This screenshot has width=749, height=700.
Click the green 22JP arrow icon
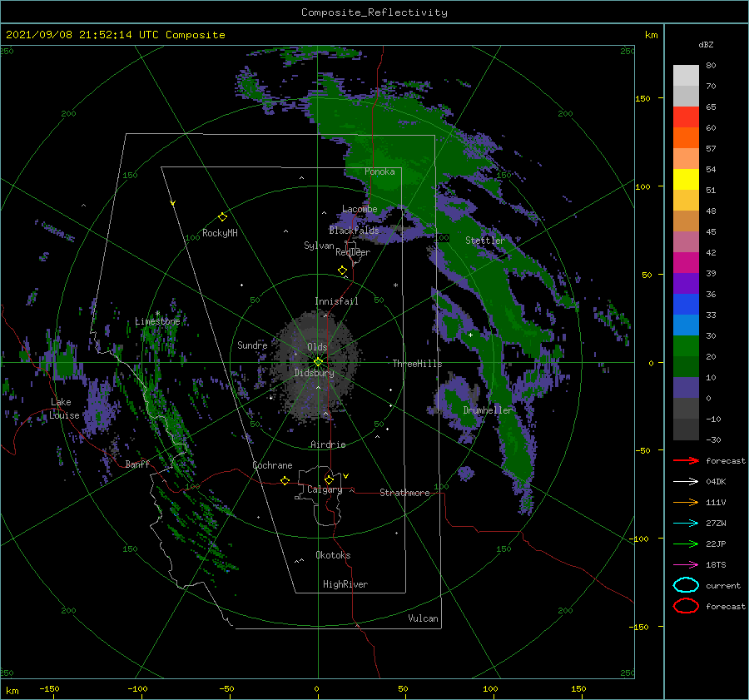pyautogui.click(x=686, y=544)
